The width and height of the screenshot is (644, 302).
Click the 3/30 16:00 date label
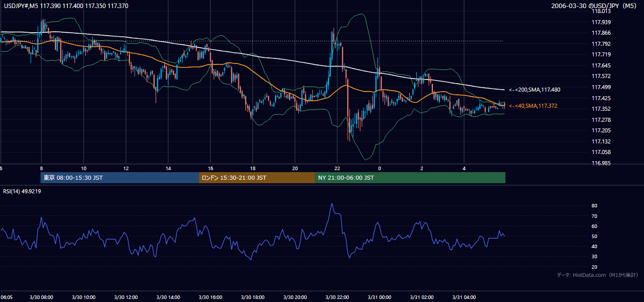tap(211, 297)
